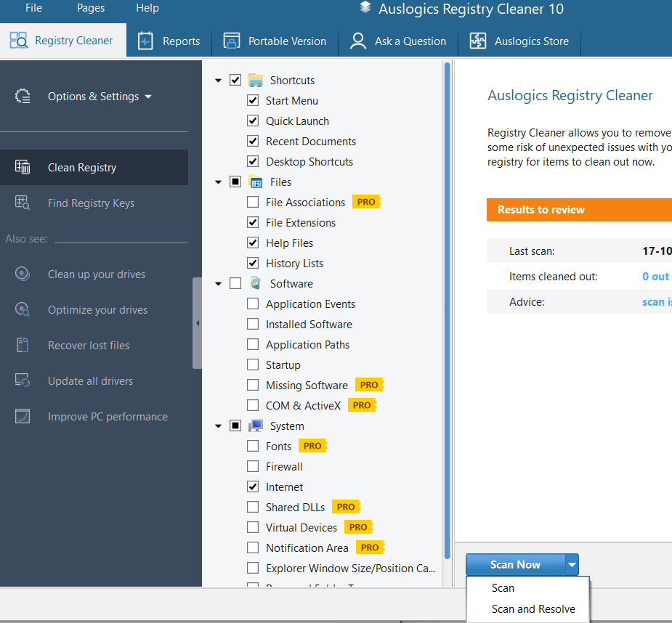Click PRO badge next to File Associations

click(x=366, y=202)
